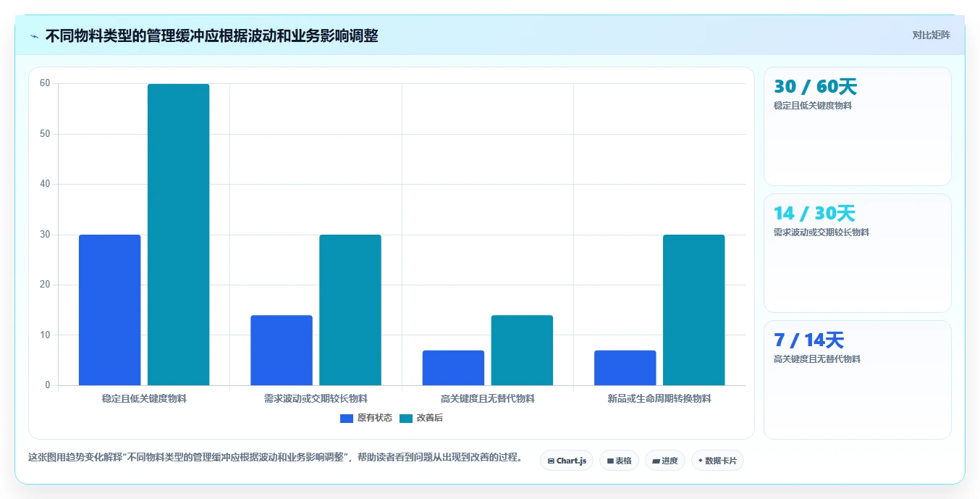Click the card caption 稳定且低关键度物料
The image size is (980, 499).
click(813, 106)
